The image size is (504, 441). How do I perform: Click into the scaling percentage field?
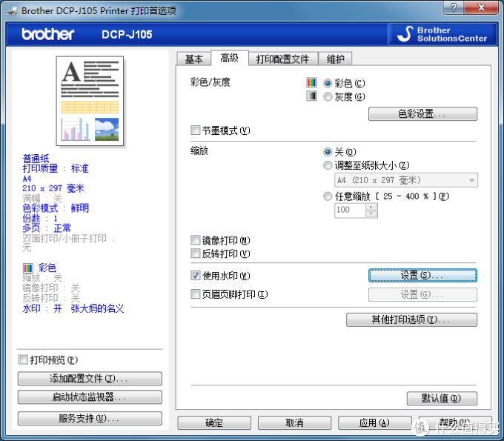(x=349, y=210)
